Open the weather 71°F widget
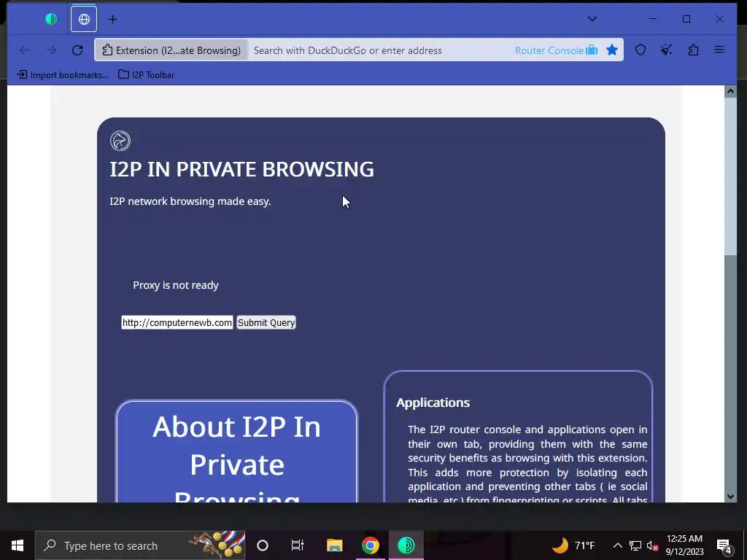 [x=573, y=545]
